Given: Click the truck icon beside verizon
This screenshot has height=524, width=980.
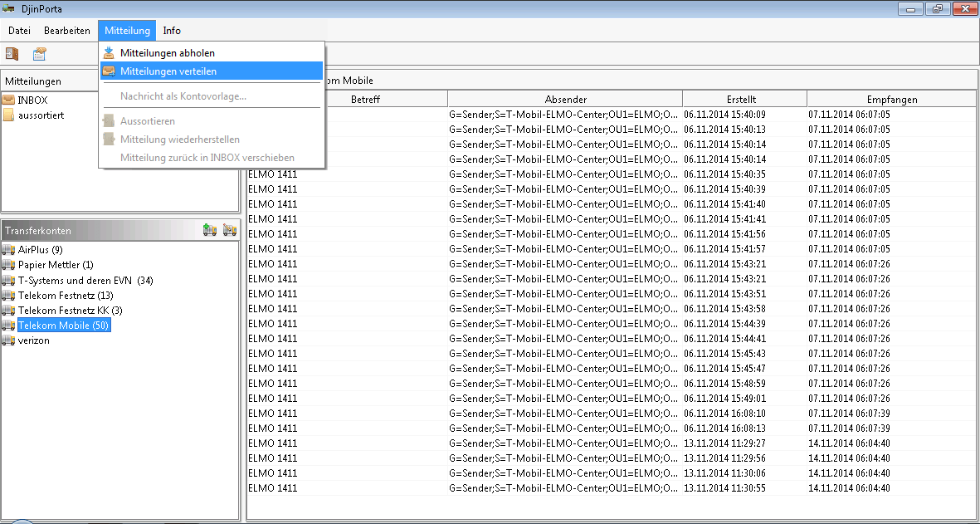Looking at the screenshot, I should point(9,340).
